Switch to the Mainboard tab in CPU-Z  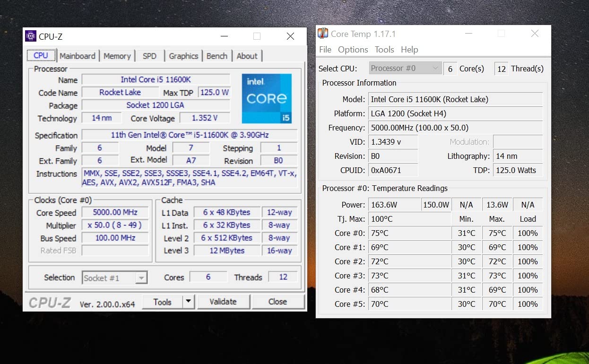78,56
